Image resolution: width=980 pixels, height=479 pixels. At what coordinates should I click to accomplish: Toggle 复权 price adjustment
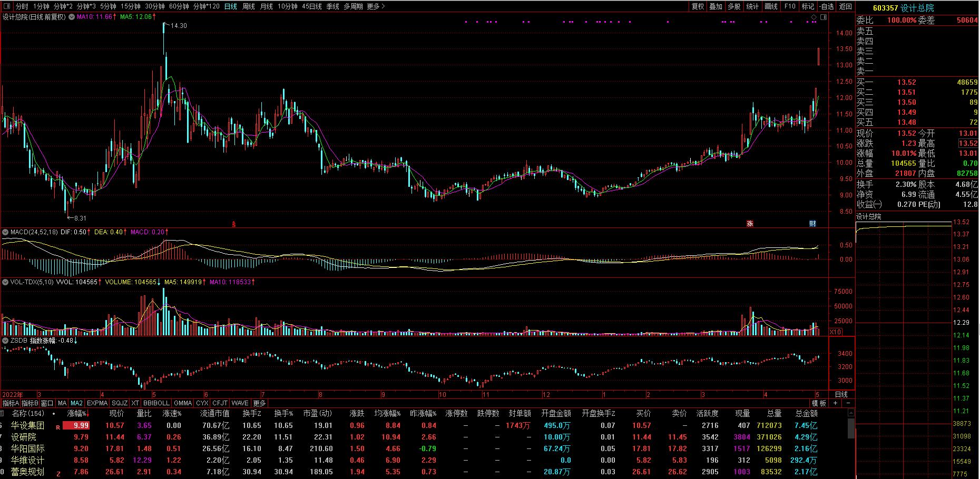tap(698, 6)
